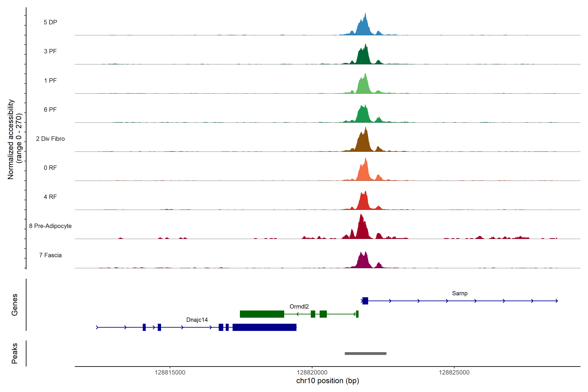The image size is (588, 392).
Task: Click the large blue Dnajc14 exon
Action: point(264,327)
